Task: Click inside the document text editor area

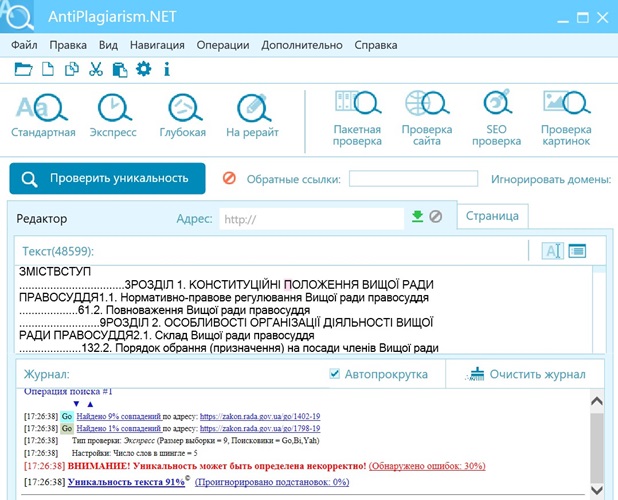Action: tap(303, 309)
